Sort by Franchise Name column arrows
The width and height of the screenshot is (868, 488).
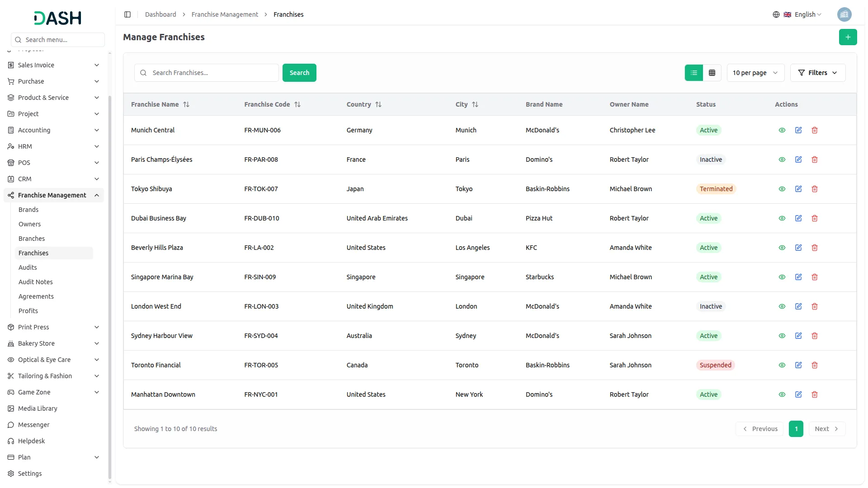tap(186, 104)
